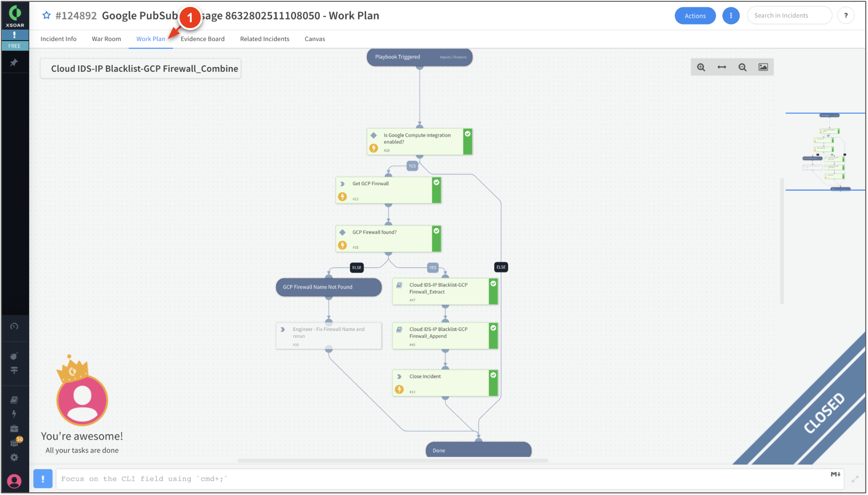Open Inputs / Outputs on Playbook Triggered

click(453, 57)
